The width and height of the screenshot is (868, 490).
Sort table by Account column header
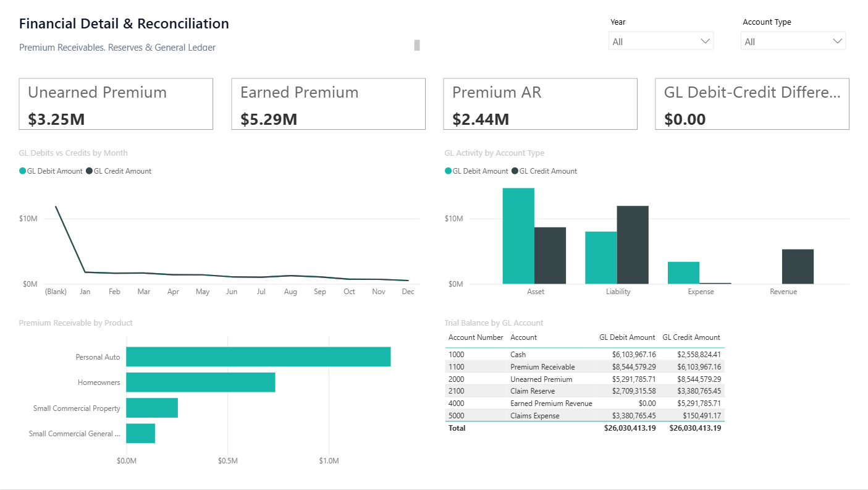click(x=523, y=337)
